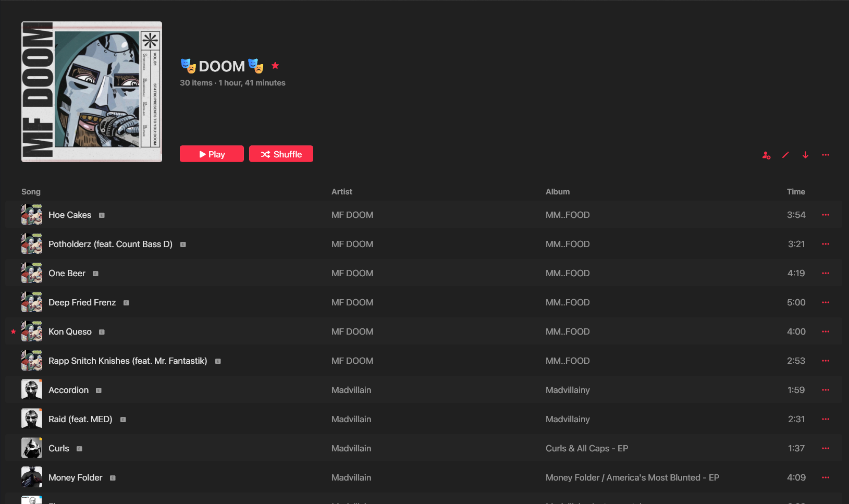The height and width of the screenshot is (504, 849).
Task: Open Madvillain artist link on Accordion row
Action: [351, 390]
